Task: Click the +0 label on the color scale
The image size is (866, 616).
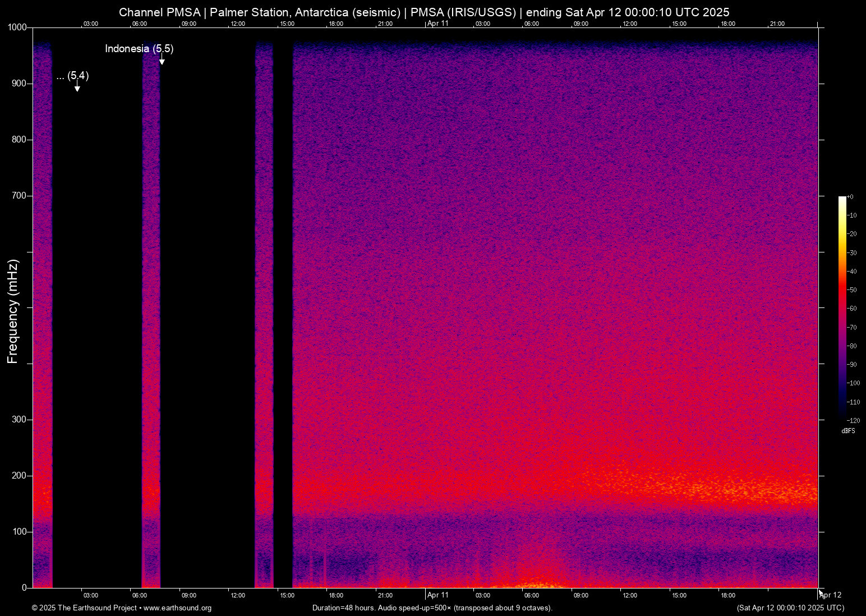Action: click(x=850, y=197)
